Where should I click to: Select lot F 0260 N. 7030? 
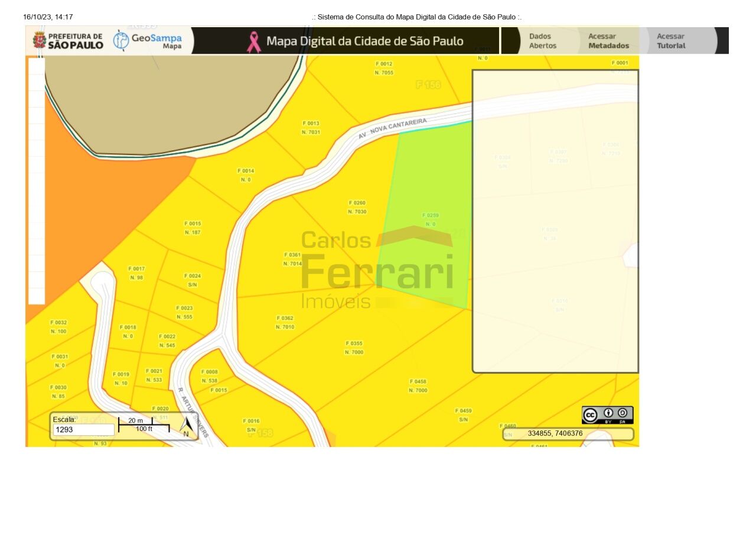click(x=357, y=207)
